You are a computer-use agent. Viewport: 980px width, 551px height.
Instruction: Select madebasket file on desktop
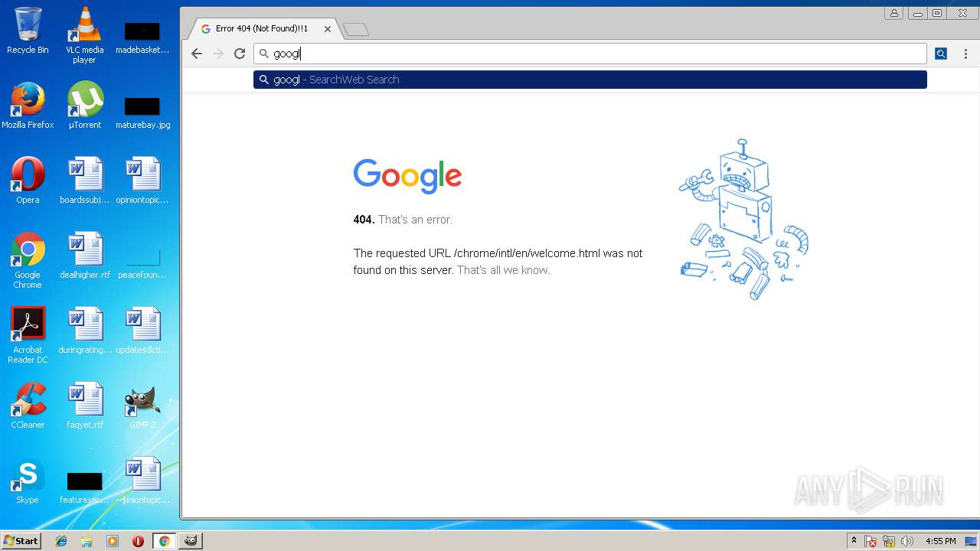point(142,37)
